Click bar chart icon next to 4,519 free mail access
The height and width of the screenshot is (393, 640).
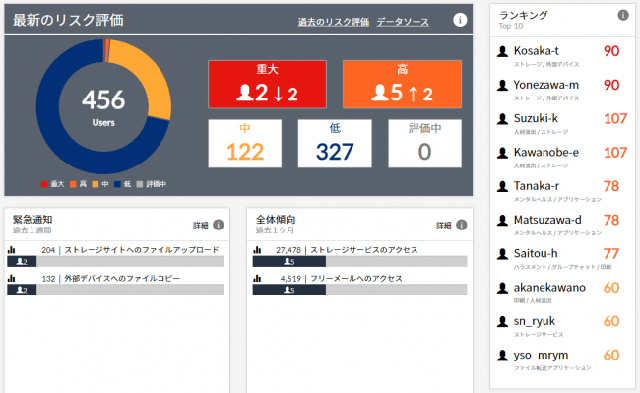[257, 278]
